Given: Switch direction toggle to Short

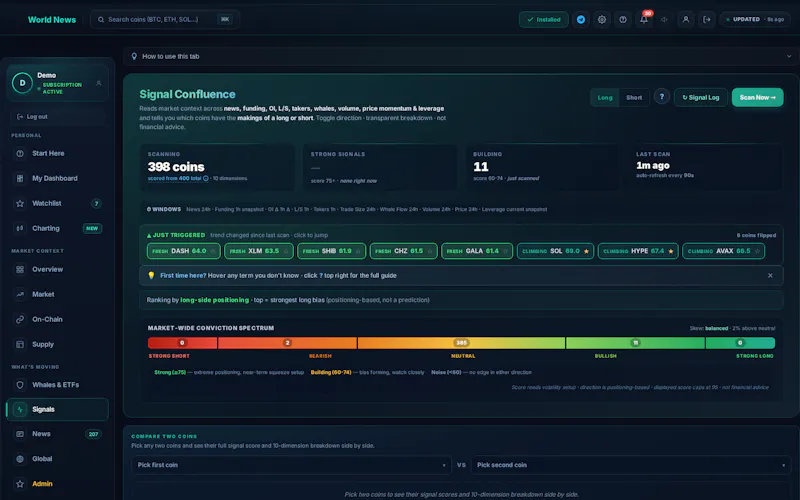Looking at the screenshot, I should 634,97.
